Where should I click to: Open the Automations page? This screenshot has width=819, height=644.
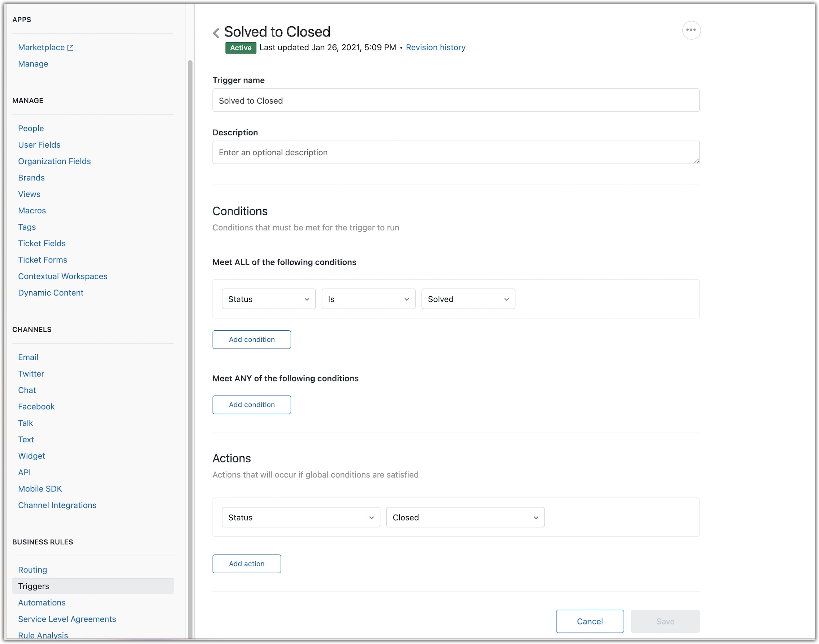42,602
